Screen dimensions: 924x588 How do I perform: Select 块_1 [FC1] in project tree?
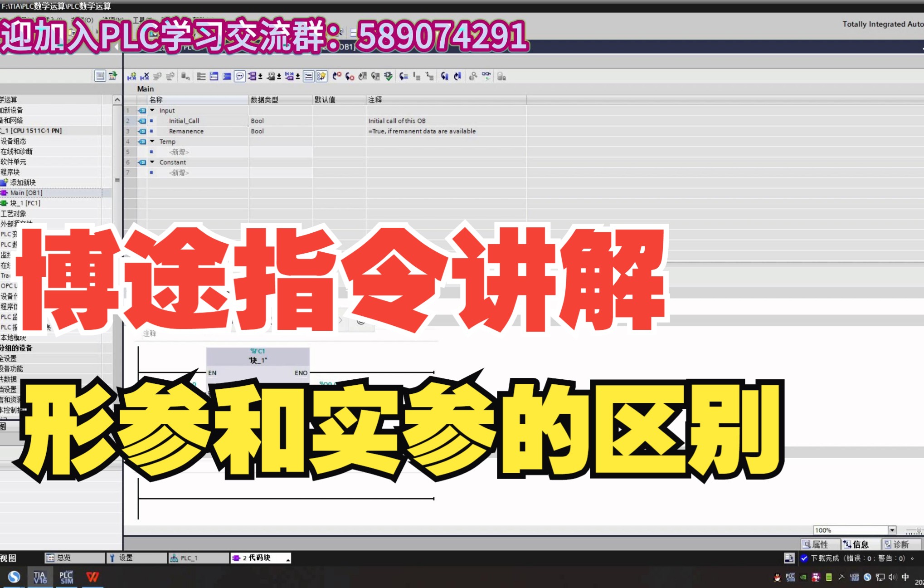coord(25,203)
